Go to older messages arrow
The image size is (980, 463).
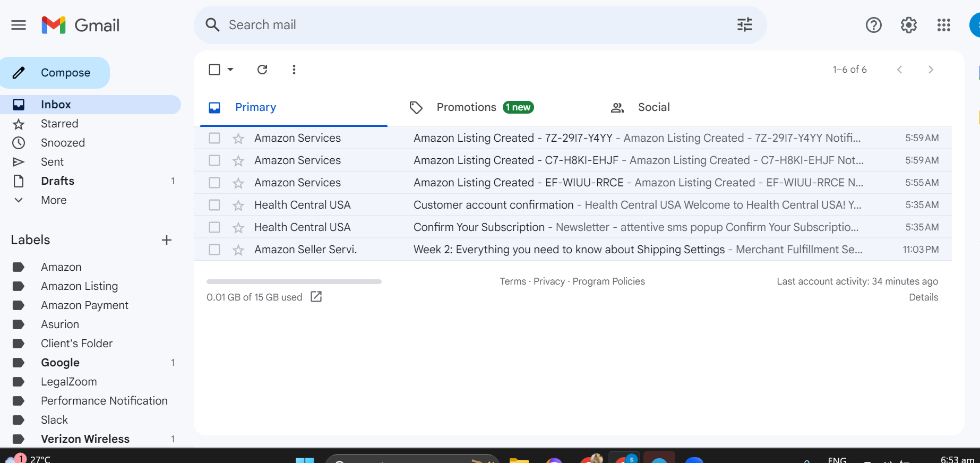pyautogui.click(x=931, y=70)
